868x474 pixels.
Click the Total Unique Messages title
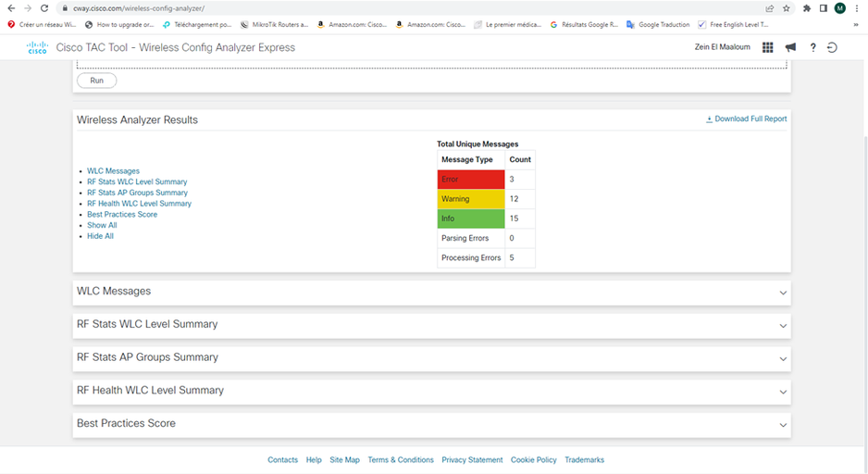pos(477,144)
